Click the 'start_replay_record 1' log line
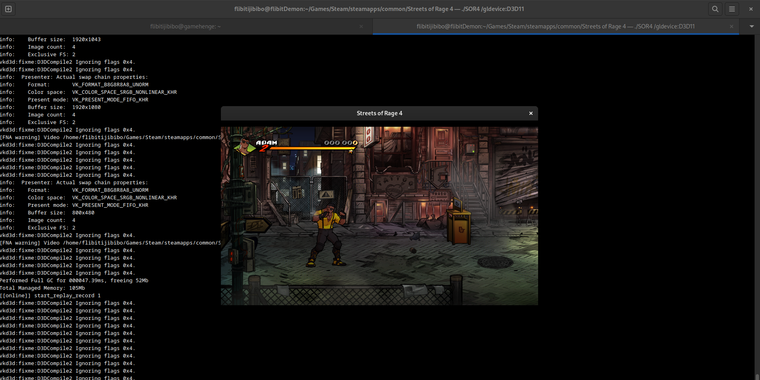760x380 pixels. tap(50, 295)
